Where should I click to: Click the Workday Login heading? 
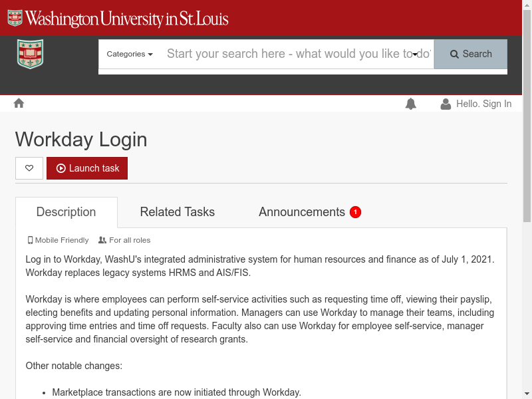(81, 140)
